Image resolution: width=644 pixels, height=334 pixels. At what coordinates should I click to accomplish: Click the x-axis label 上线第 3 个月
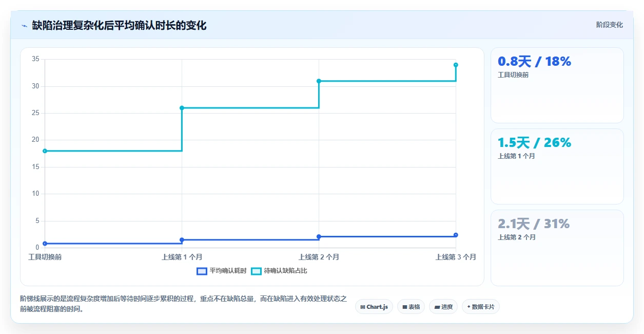456,257
